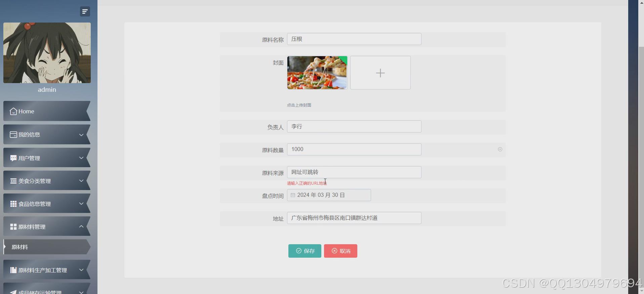Click the admin username text
The width and height of the screenshot is (644, 294).
[47, 90]
